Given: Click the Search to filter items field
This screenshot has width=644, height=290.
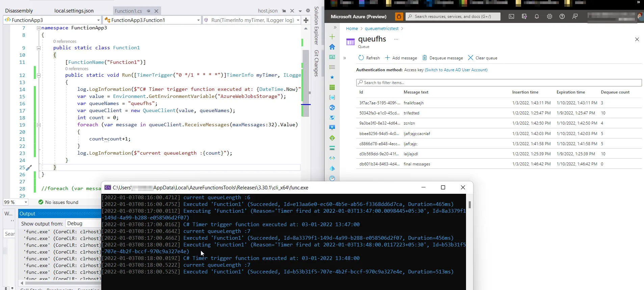Looking at the screenshot, I should tap(498, 83).
